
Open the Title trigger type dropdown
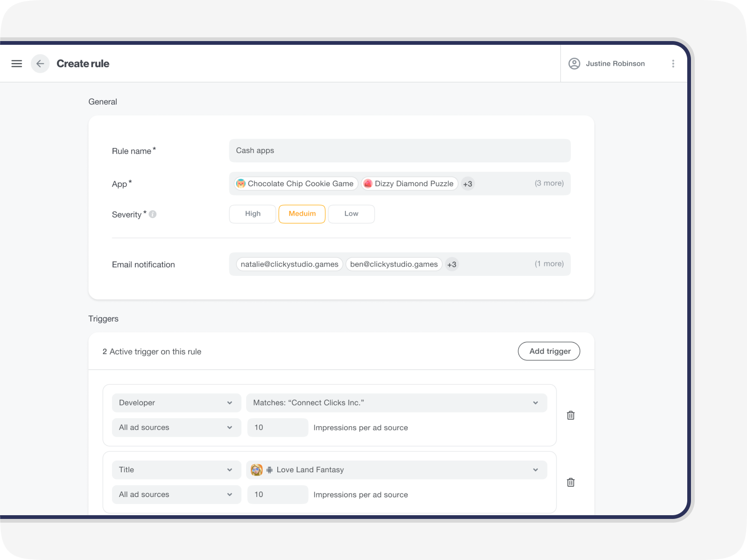[x=176, y=470]
